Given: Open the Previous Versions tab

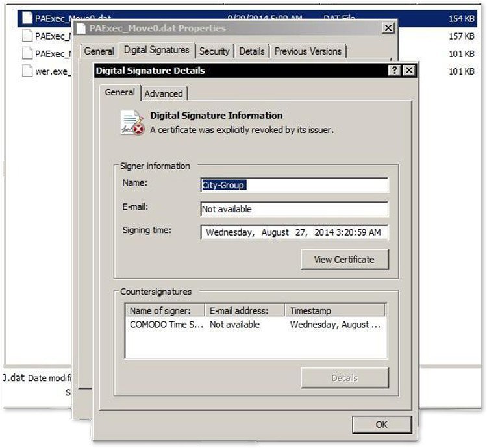Looking at the screenshot, I should point(308,51).
